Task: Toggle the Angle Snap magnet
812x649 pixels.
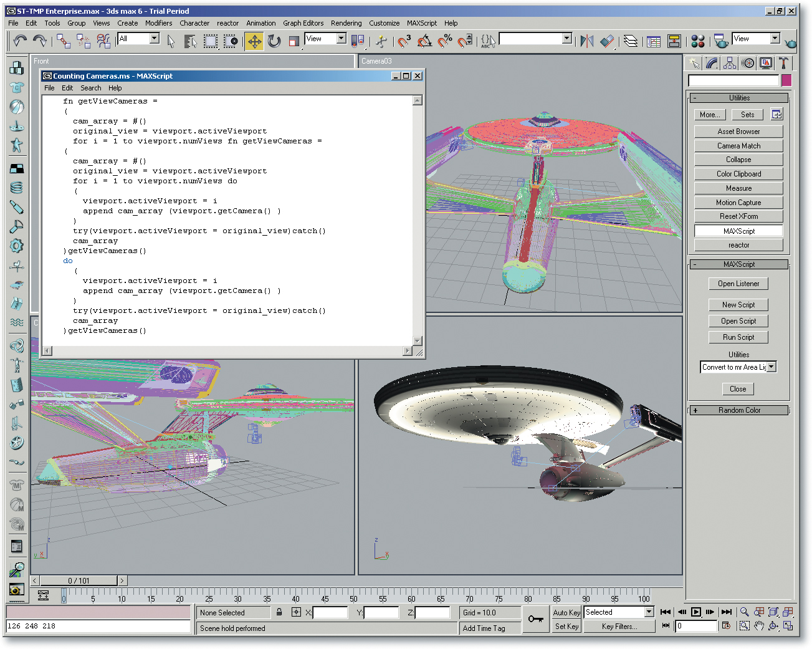Action: click(x=424, y=41)
